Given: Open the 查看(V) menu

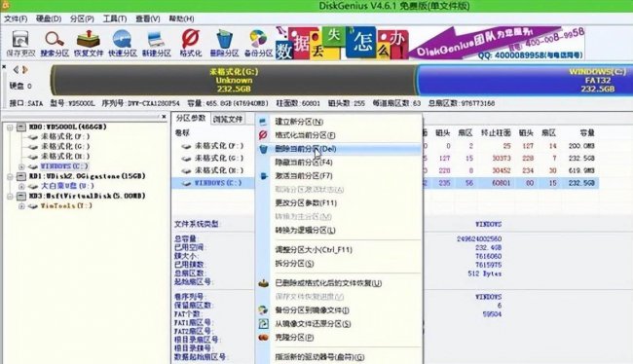Looking at the screenshot, I should tap(148, 18).
